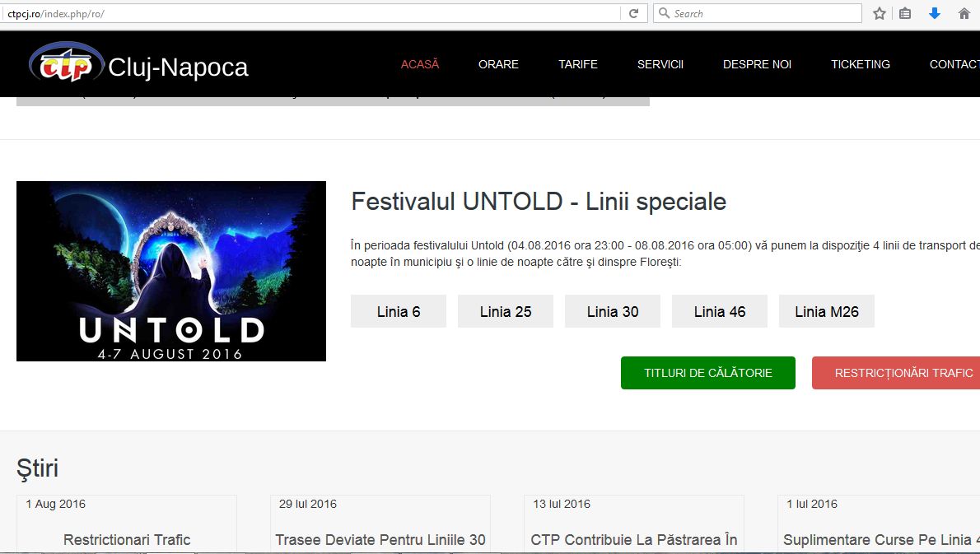Click the CTP Cluj-Napoca logo
This screenshot has height=554, width=980.
(x=138, y=63)
